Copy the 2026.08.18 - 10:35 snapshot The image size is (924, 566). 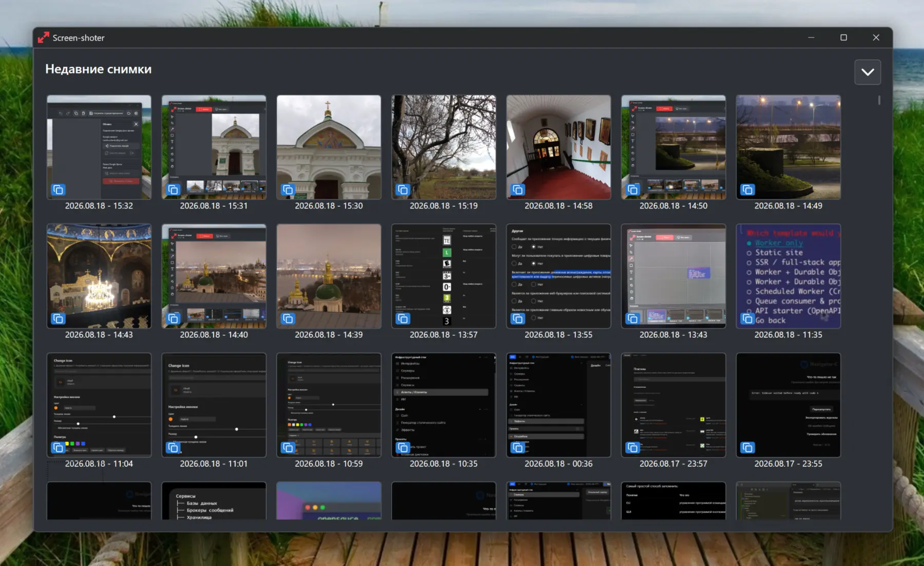point(403,448)
